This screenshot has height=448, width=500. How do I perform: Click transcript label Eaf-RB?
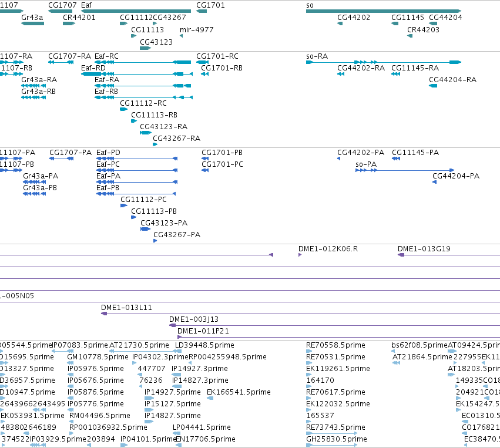coord(106,92)
